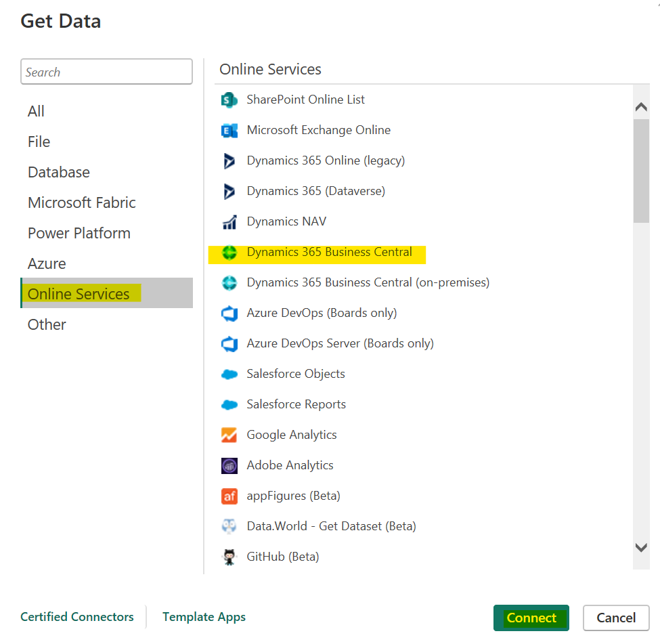Click the GitHub octocat icon
Screen dimensions: 660x644
pos(229,557)
